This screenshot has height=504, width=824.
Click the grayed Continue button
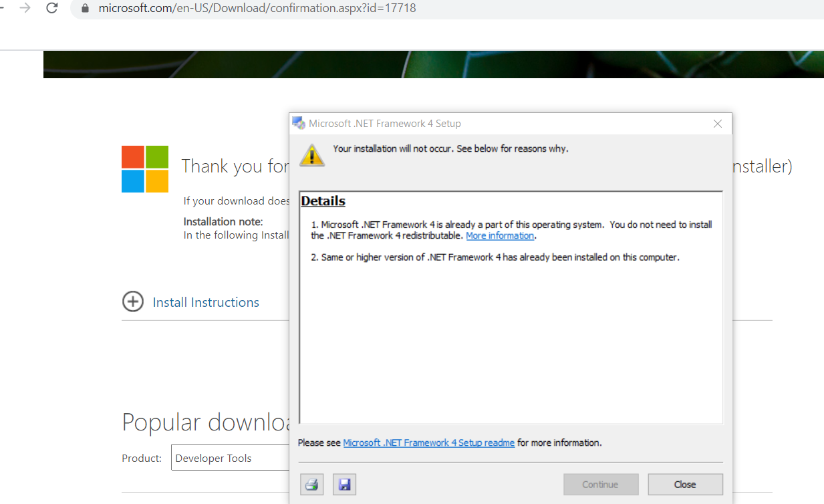600,485
